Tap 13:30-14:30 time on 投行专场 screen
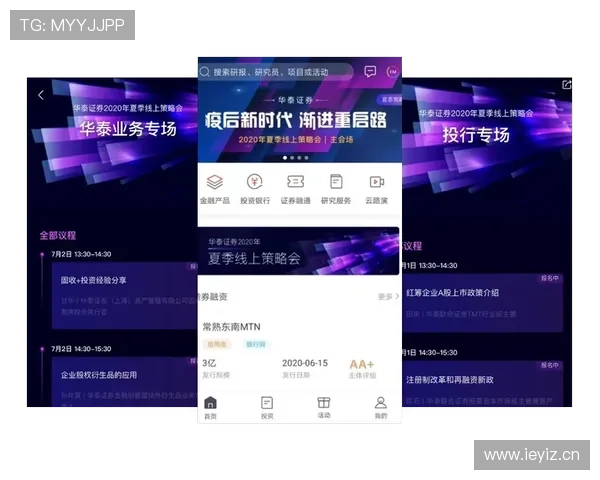This screenshot has width=600, height=480. (438, 265)
